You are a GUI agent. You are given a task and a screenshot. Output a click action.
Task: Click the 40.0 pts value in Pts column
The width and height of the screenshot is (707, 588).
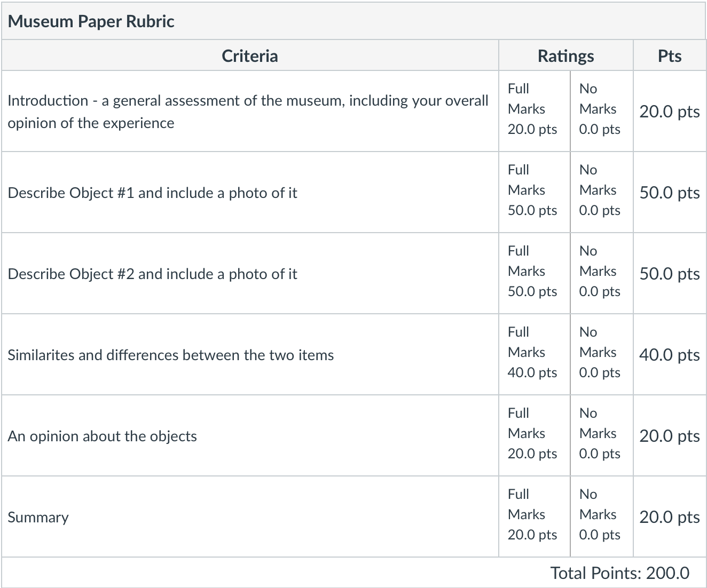tap(670, 355)
